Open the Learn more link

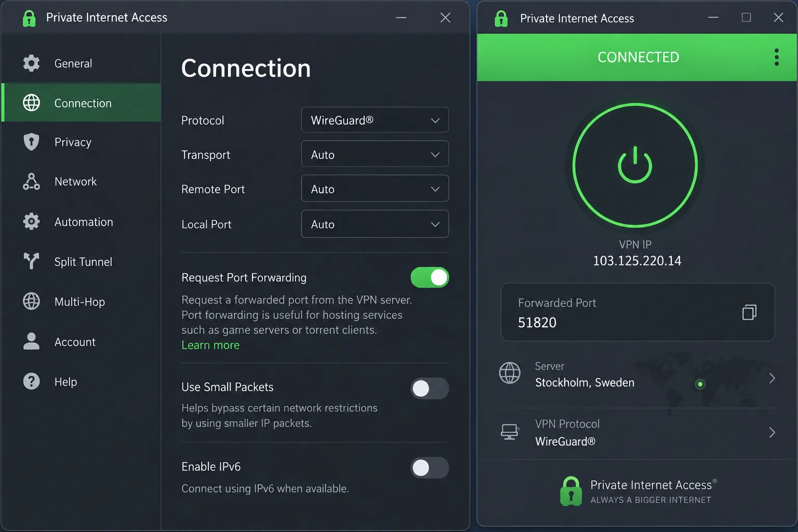click(210, 345)
